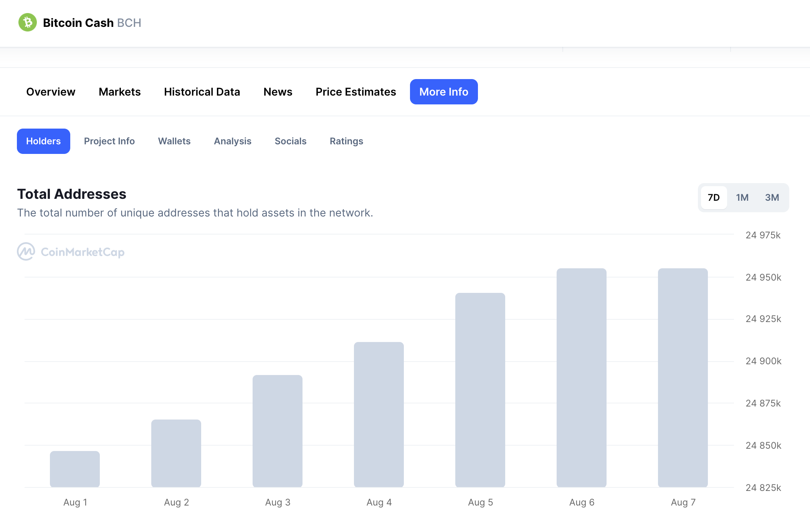This screenshot has height=532, width=810.
Task: Select the 7D time range toggle
Action: [x=712, y=197]
